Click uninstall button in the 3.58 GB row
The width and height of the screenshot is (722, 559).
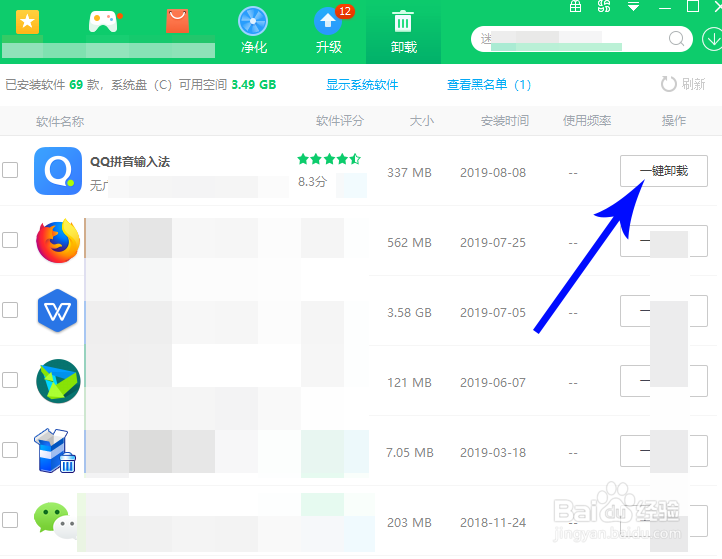[x=664, y=311]
